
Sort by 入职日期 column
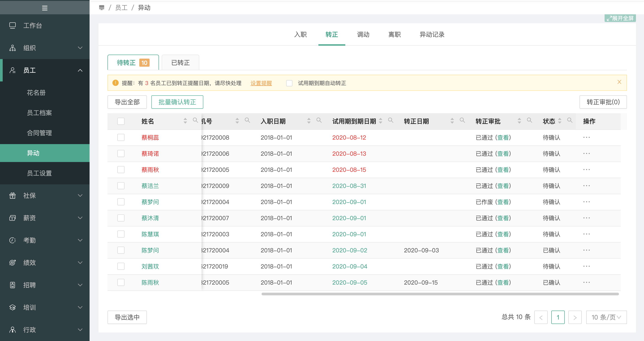pos(309,121)
